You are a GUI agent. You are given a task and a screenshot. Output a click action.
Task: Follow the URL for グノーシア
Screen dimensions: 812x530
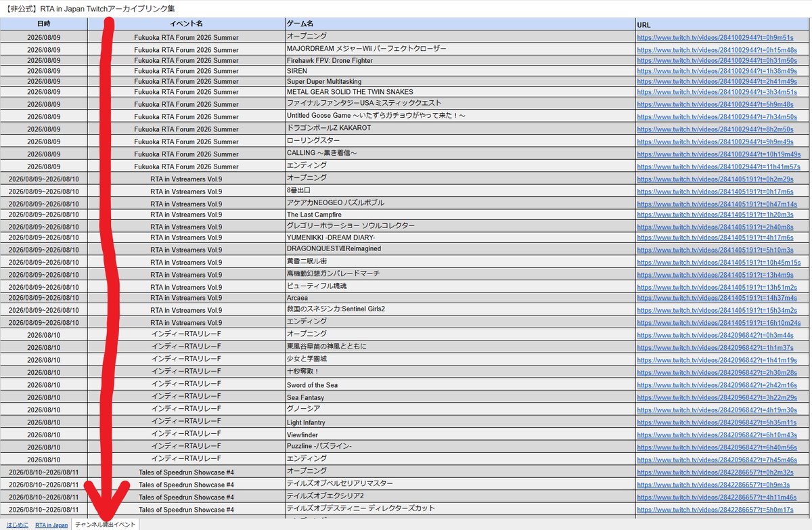pos(717,410)
